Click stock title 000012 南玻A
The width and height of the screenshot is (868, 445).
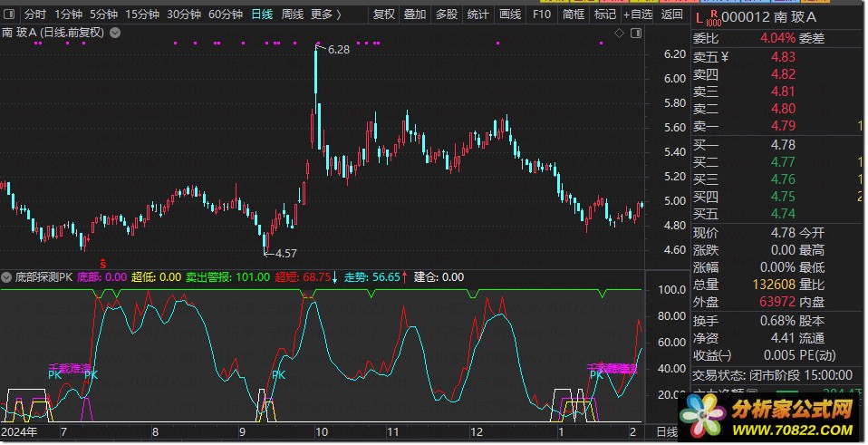[x=769, y=18]
